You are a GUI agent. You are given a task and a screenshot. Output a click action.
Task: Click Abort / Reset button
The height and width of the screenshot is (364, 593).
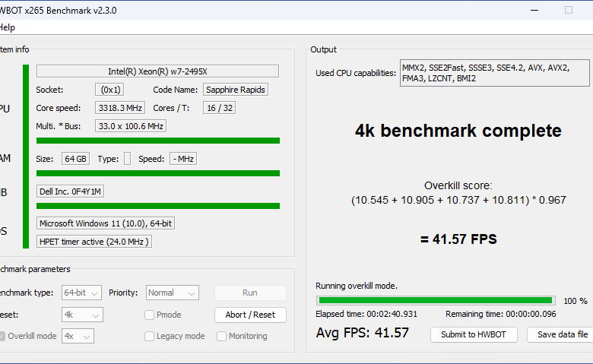click(x=250, y=315)
